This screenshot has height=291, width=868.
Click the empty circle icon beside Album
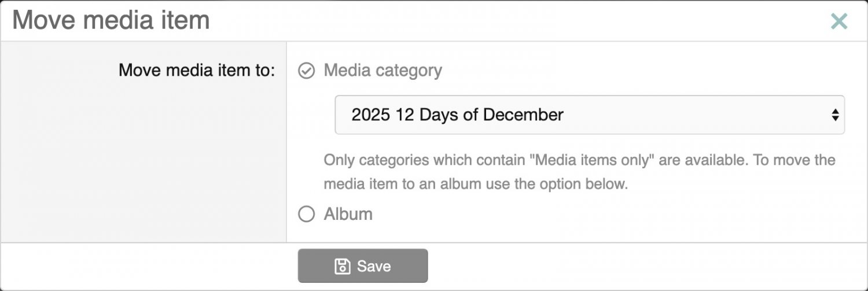[x=306, y=215]
